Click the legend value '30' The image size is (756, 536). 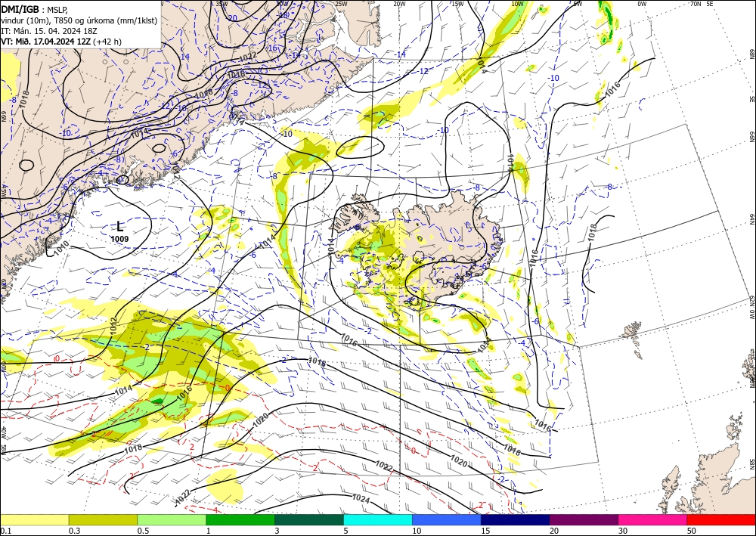[x=623, y=531]
